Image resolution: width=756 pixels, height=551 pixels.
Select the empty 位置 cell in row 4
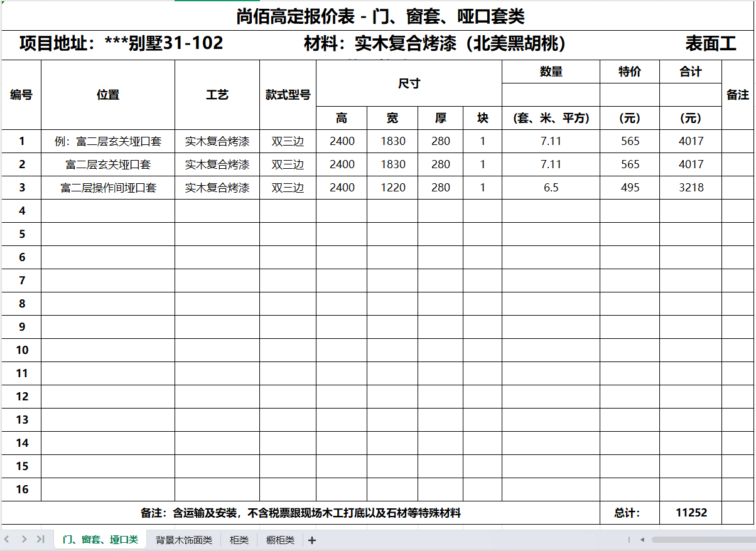point(108,211)
